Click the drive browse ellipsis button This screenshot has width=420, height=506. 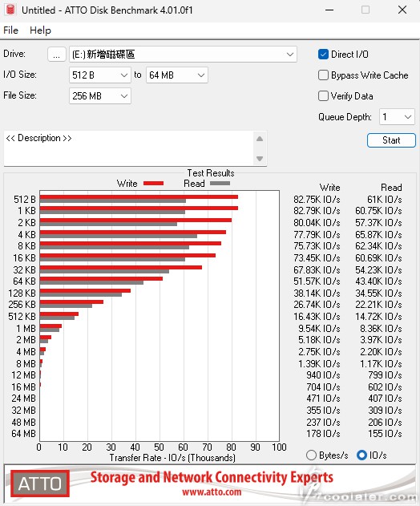[56, 55]
